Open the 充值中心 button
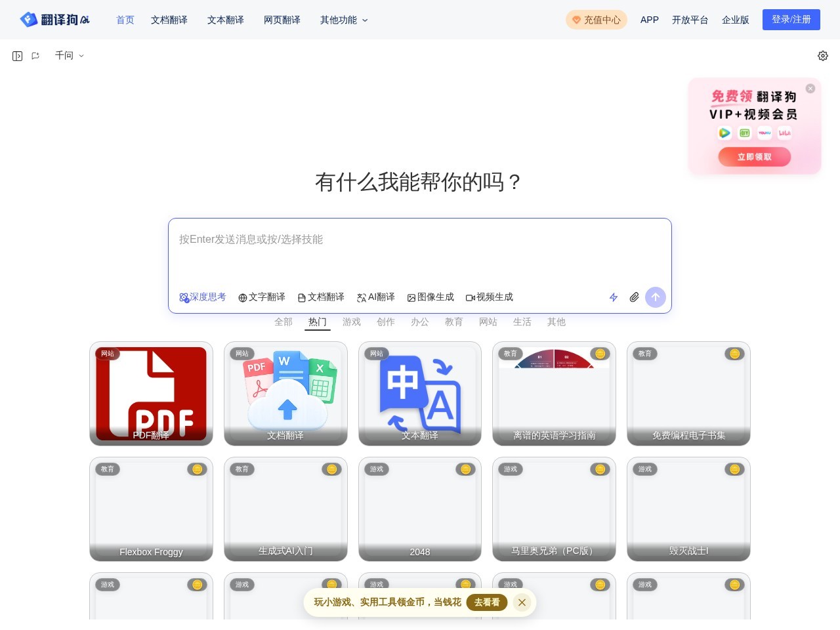The height and width of the screenshot is (630, 840). click(x=597, y=20)
